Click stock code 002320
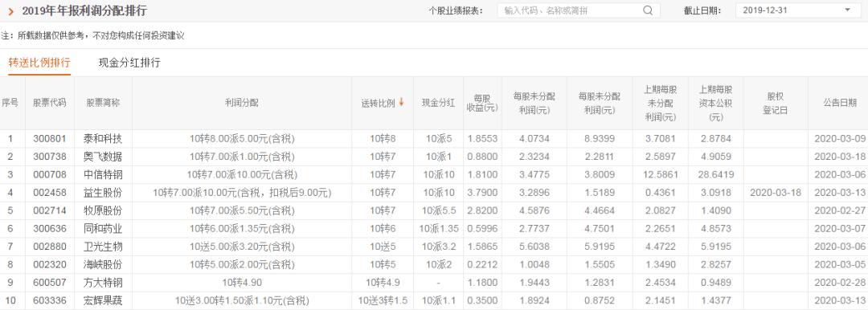Screen dimensions: 868x310 [50, 264]
